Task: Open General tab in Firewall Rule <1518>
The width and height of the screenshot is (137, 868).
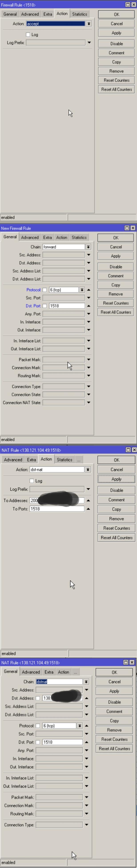Action: point(10,14)
